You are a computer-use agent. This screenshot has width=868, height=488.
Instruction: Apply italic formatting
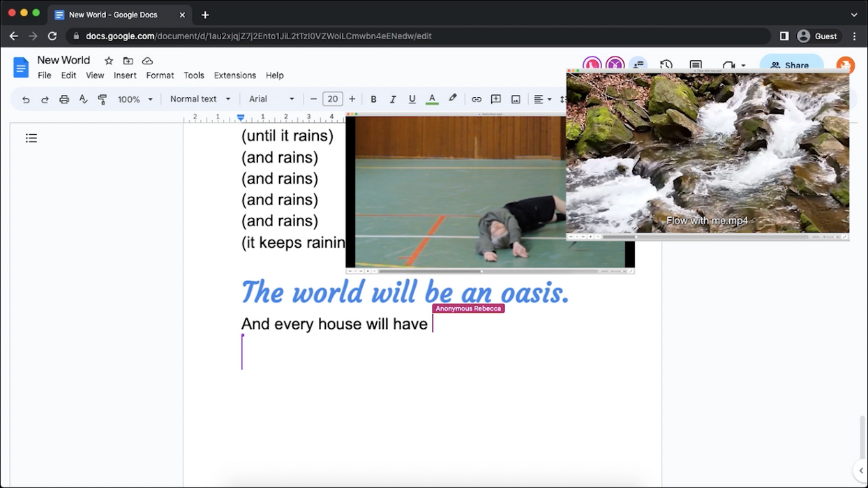point(393,99)
